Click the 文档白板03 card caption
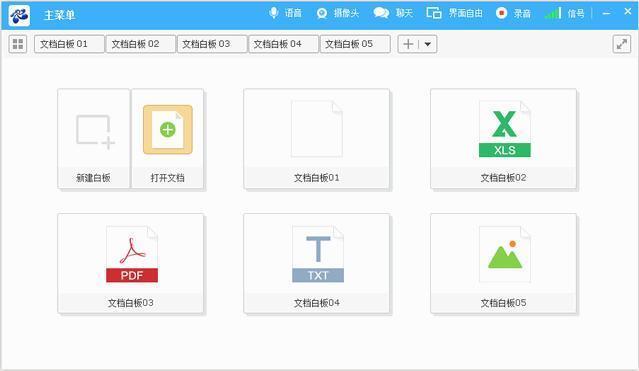Screen dimensions: 639x371 coord(130,303)
